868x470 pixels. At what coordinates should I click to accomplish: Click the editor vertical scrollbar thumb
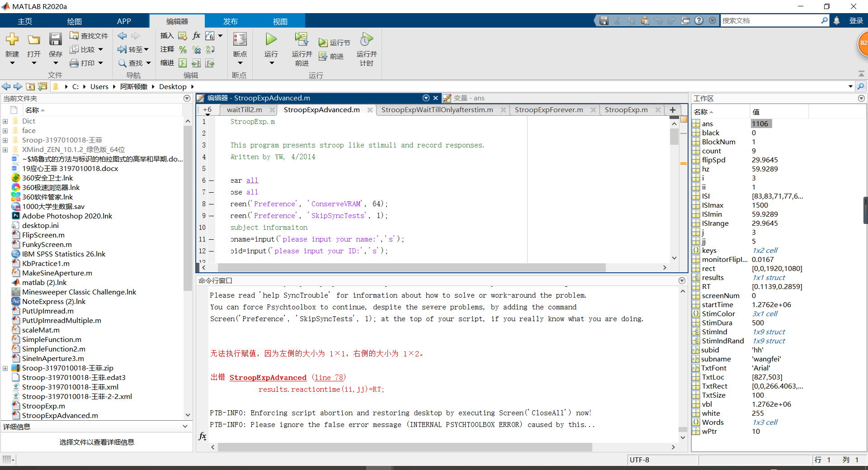click(x=674, y=136)
